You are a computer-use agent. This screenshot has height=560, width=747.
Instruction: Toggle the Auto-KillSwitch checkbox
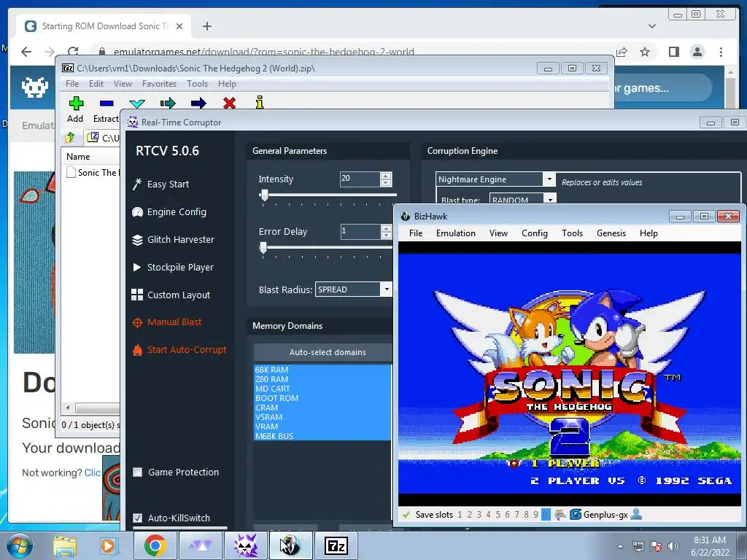click(x=138, y=518)
